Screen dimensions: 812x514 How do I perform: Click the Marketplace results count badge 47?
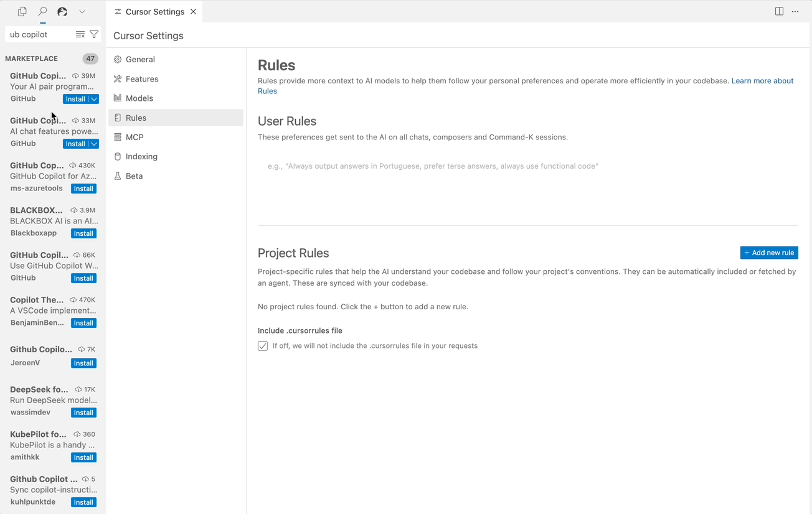pyautogui.click(x=90, y=58)
